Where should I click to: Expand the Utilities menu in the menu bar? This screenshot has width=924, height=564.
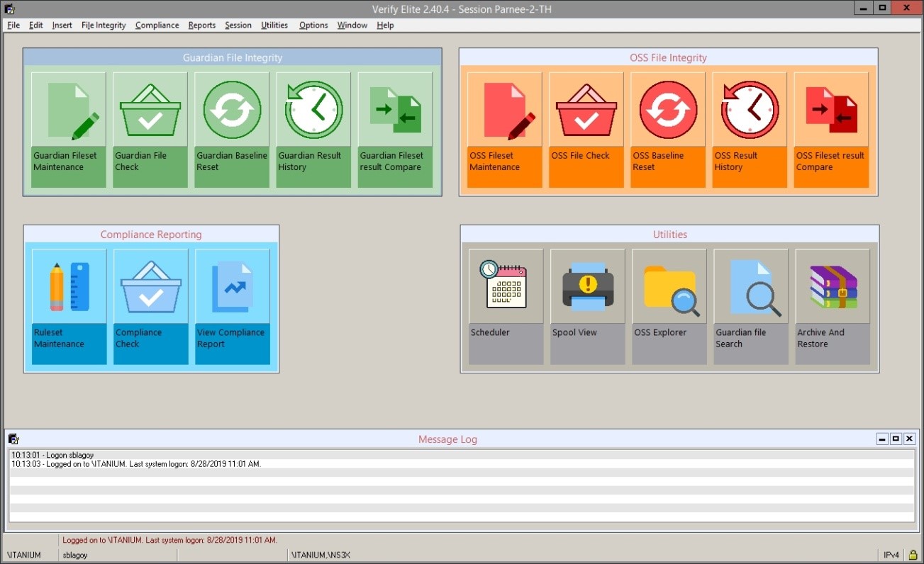click(x=274, y=25)
